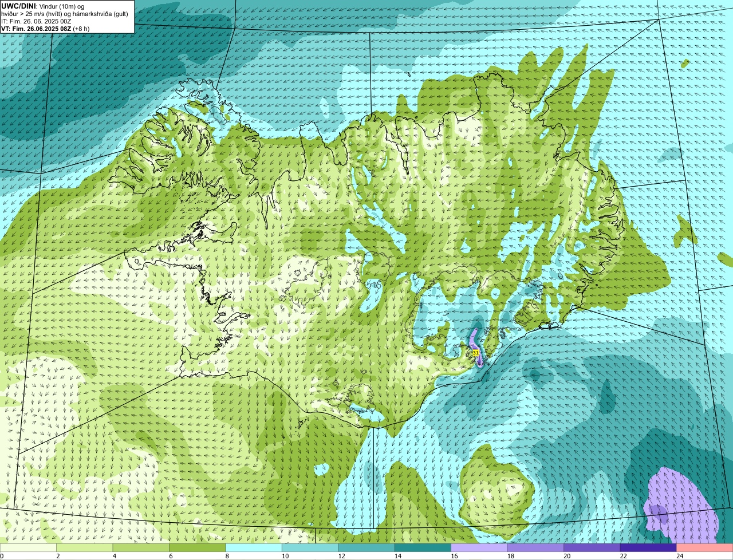
Task: Select the 18–20 m/s purple legend swatch
Action: click(x=536, y=547)
